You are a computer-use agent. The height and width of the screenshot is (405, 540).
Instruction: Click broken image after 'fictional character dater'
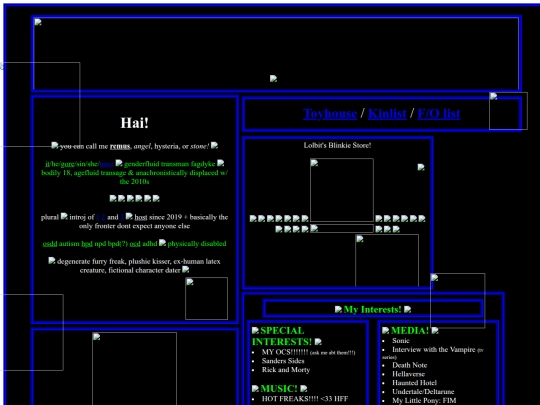(x=186, y=269)
